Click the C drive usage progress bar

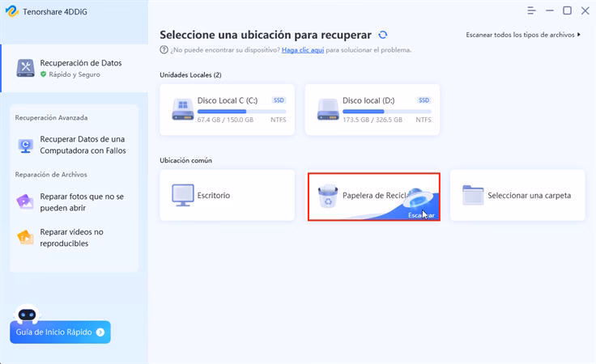(242, 112)
